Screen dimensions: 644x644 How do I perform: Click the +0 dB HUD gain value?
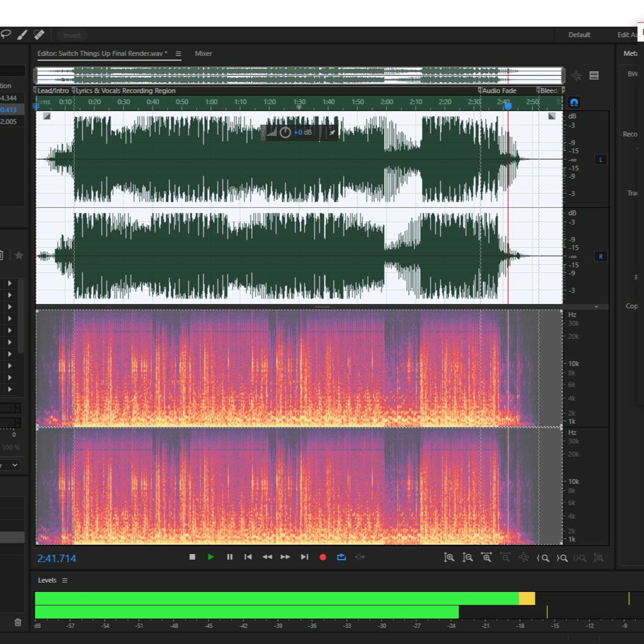pyautogui.click(x=303, y=132)
